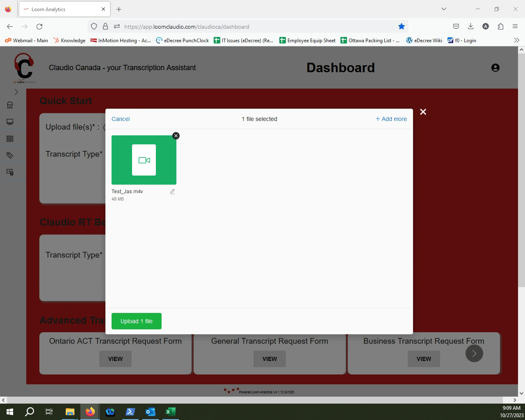
Task: Open a new browser tab
Action: pos(119,9)
